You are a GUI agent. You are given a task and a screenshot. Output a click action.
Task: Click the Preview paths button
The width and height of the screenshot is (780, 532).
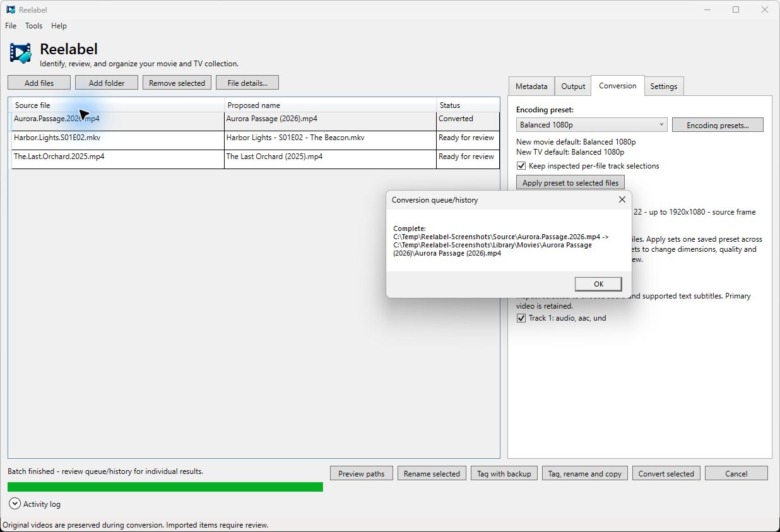(x=362, y=473)
